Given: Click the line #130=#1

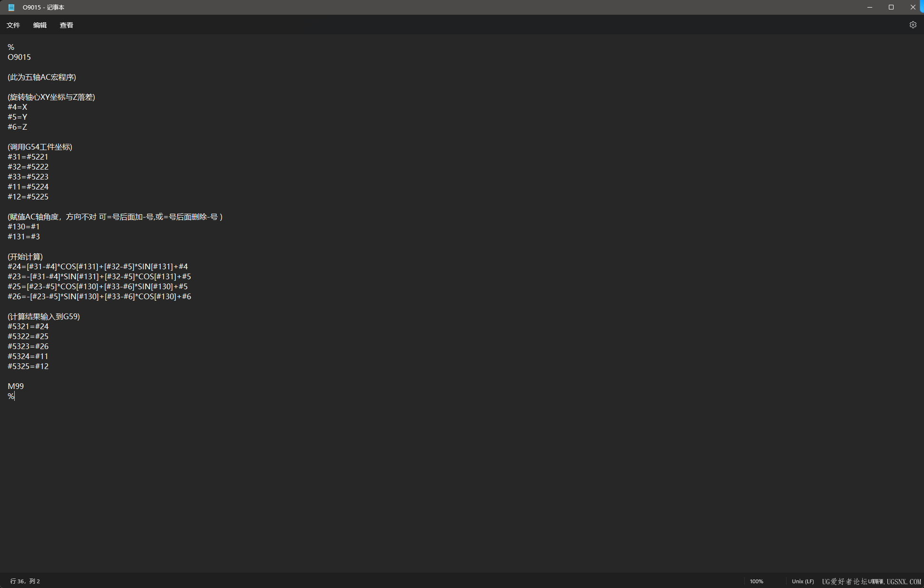Looking at the screenshot, I should click(24, 227).
